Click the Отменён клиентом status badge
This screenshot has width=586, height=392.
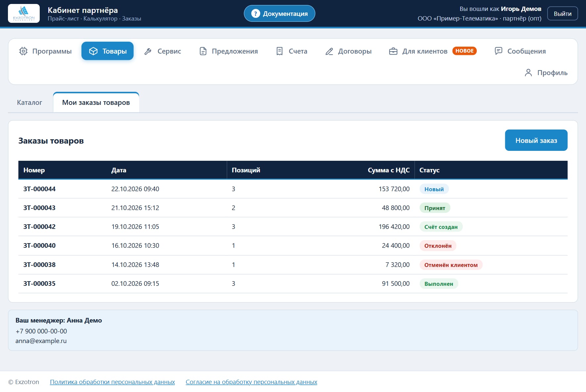451,265
